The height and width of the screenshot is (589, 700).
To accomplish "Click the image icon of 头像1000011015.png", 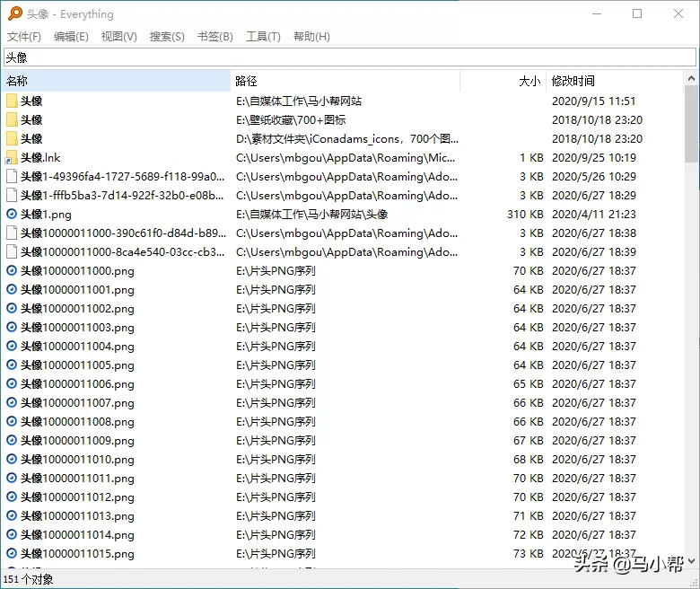I will point(12,553).
